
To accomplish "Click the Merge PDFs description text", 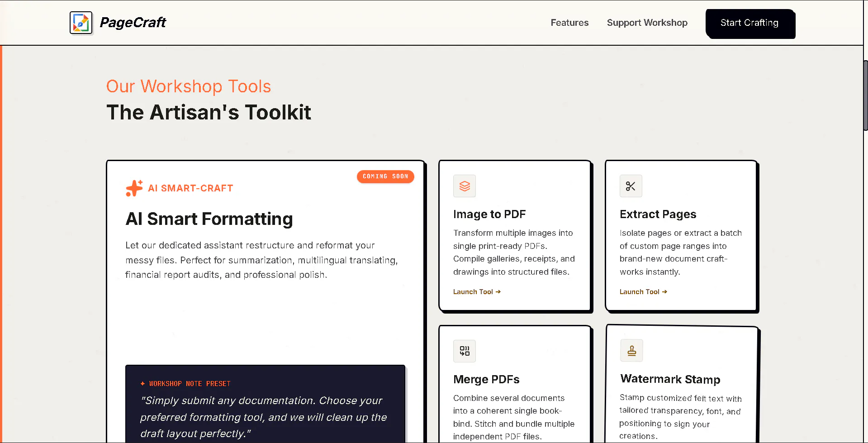I will 514,417.
